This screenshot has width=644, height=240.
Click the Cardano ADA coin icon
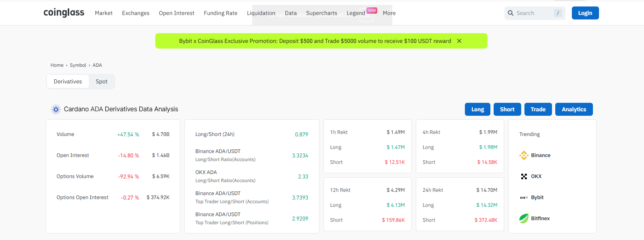[56, 109]
